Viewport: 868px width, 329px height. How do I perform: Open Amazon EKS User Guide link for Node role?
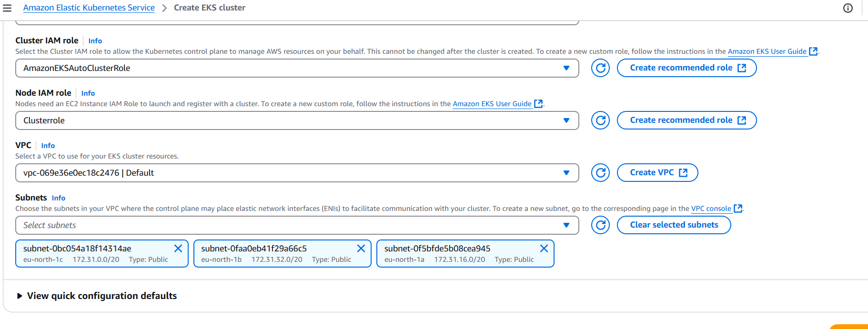click(497, 104)
